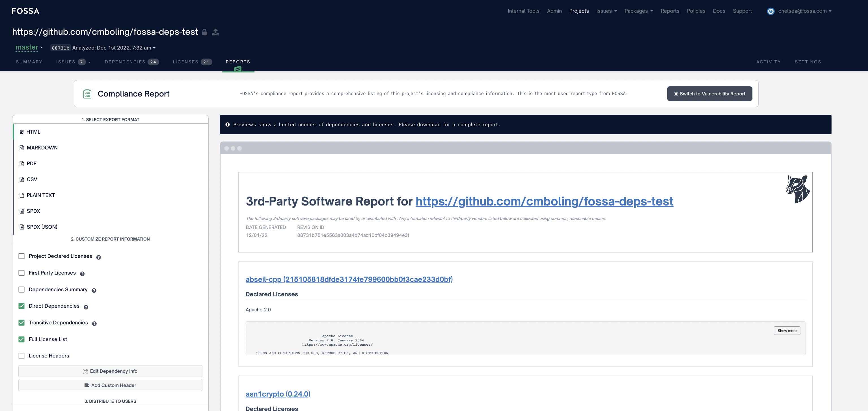The image size is (868, 411).
Task: Click Show more on Apache license text
Action: point(787,331)
